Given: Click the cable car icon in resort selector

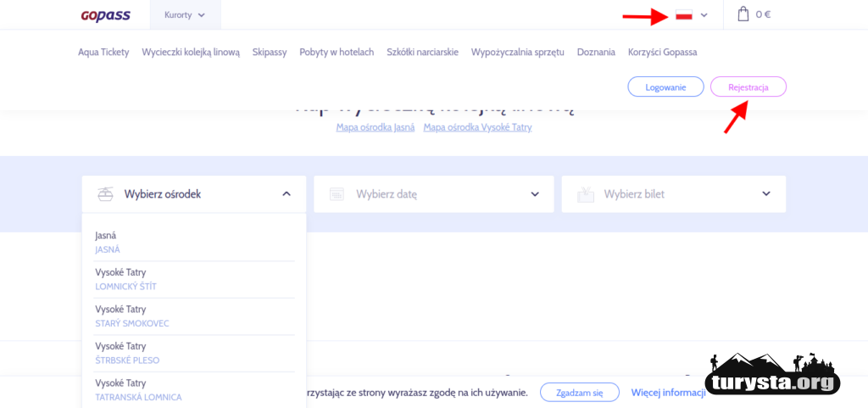Looking at the screenshot, I should (105, 194).
